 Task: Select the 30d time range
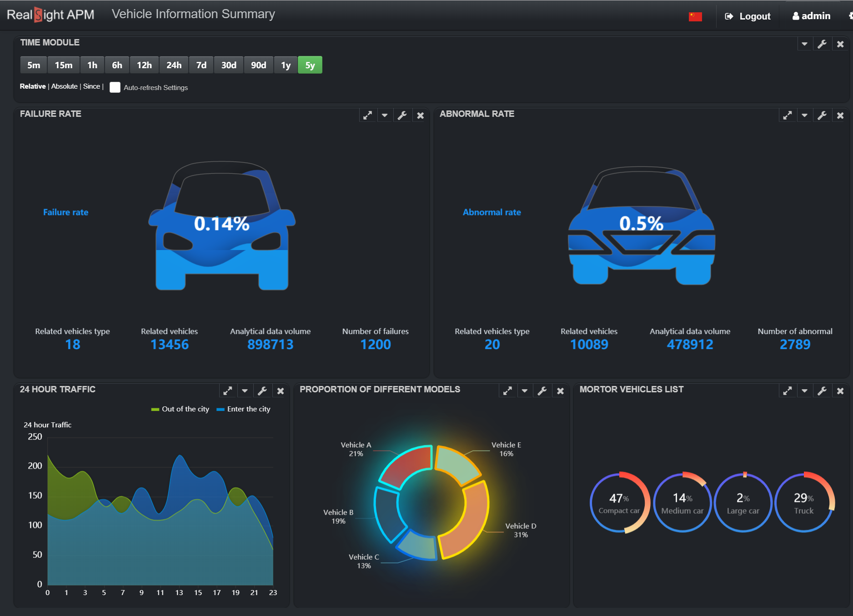coord(229,65)
